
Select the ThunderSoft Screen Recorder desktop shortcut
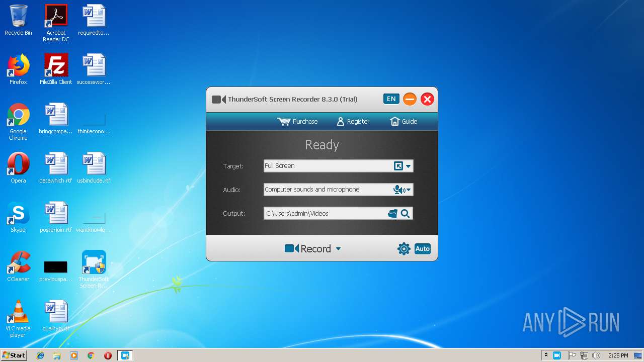(x=94, y=269)
